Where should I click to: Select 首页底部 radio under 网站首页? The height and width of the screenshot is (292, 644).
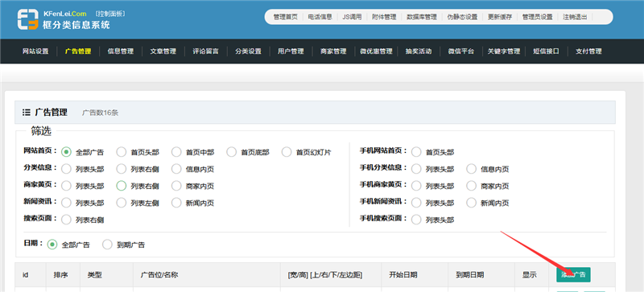point(231,152)
